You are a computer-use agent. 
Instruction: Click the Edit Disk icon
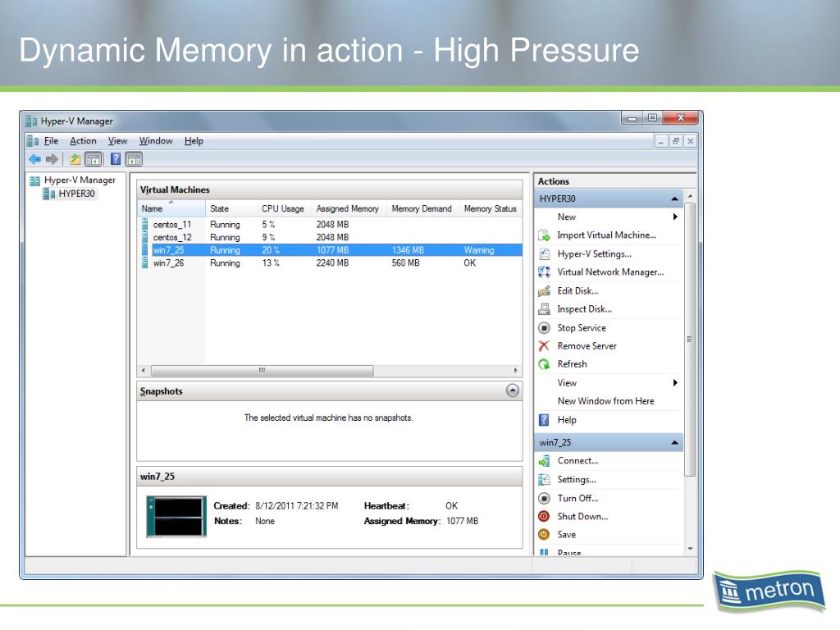point(544,291)
